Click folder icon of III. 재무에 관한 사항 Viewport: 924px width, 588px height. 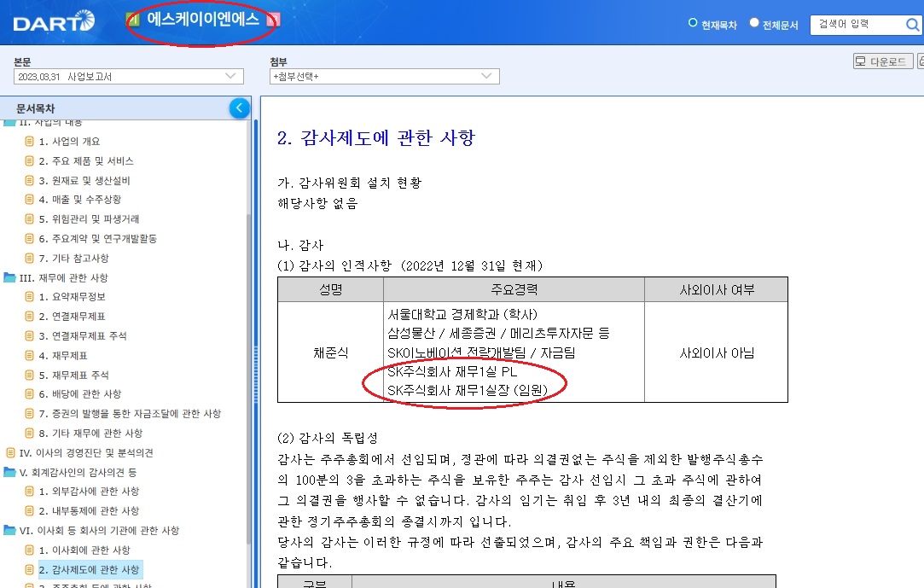[9, 278]
